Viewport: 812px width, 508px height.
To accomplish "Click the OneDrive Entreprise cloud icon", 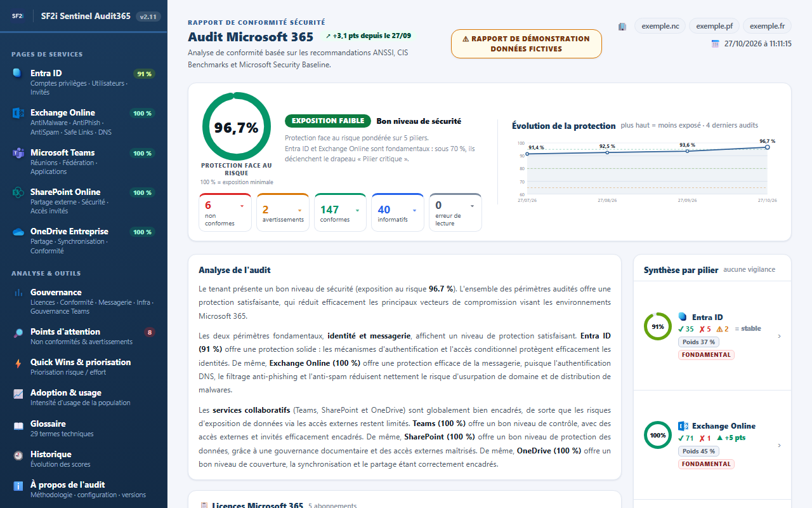I will pyautogui.click(x=18, y=232).
